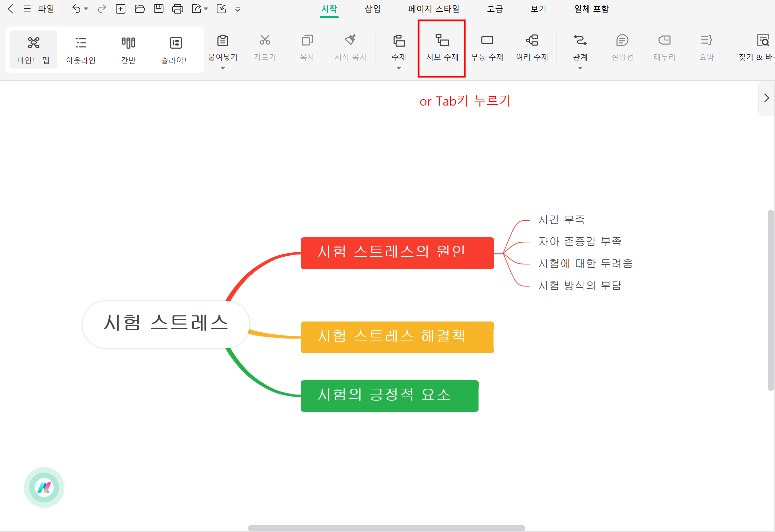The image size is (775, 532).
Task: Select the yellow 시험 스트레스 해결책 topic
Action: (x=397, y=337)
